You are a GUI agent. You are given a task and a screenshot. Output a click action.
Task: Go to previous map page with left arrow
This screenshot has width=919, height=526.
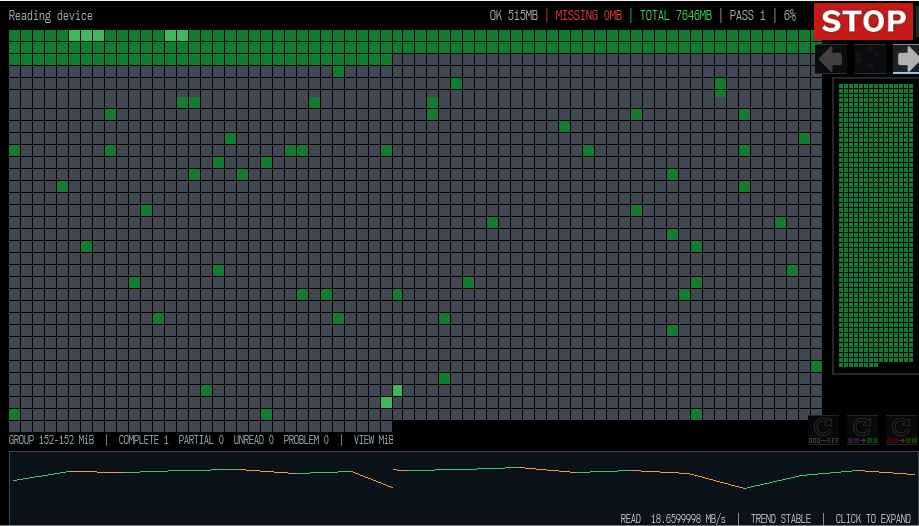[830, 59]
